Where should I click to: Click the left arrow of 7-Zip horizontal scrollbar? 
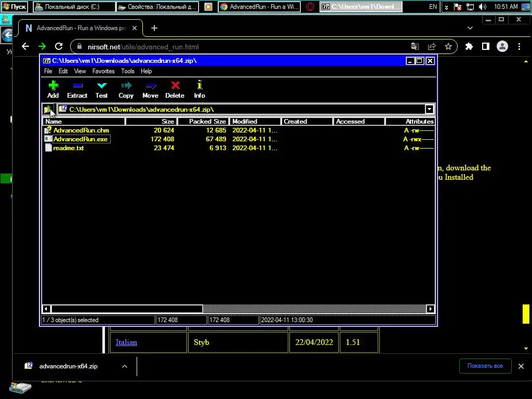(x=46, y=309)
